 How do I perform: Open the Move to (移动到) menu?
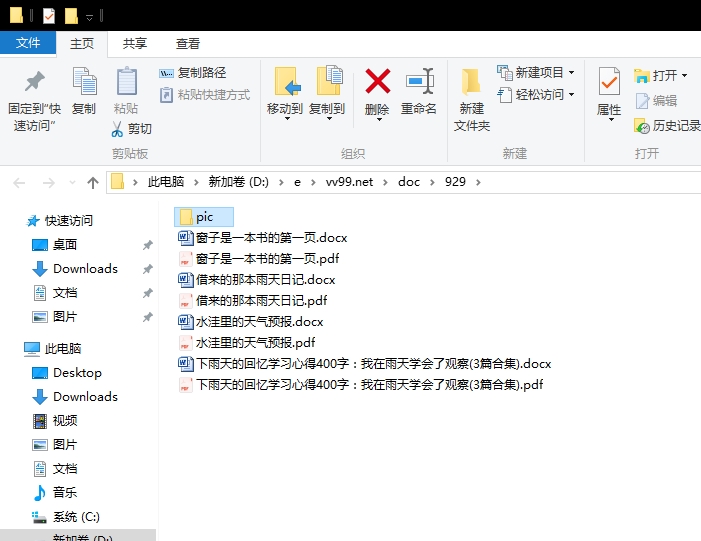point(285,93)
